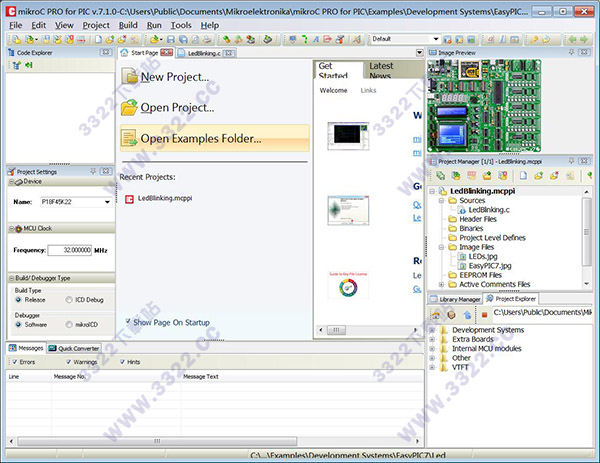Toggle the Hints checkbox in Messages
The height and width of the screenshot is (463, 600).
click(x=122, y=362)
